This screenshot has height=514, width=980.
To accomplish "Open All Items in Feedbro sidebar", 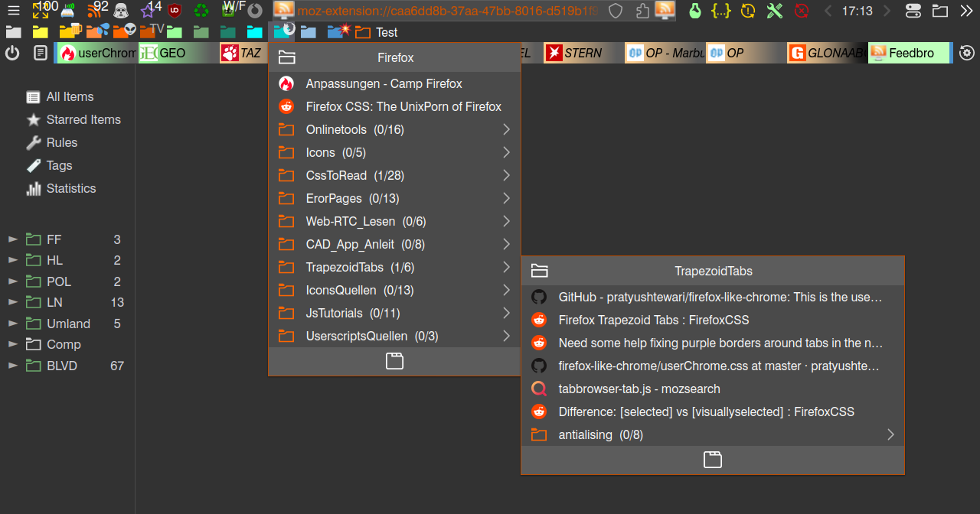I will tap(60, 96).
